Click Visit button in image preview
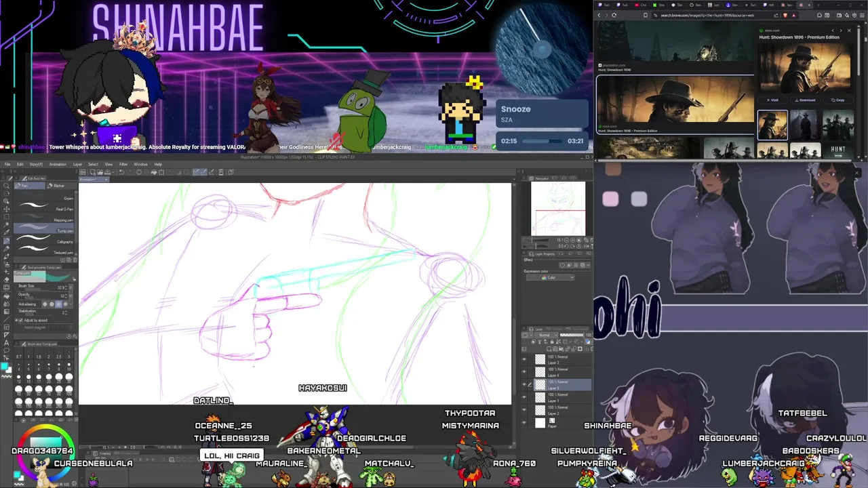The image size is (868, 488). [772, 100]
